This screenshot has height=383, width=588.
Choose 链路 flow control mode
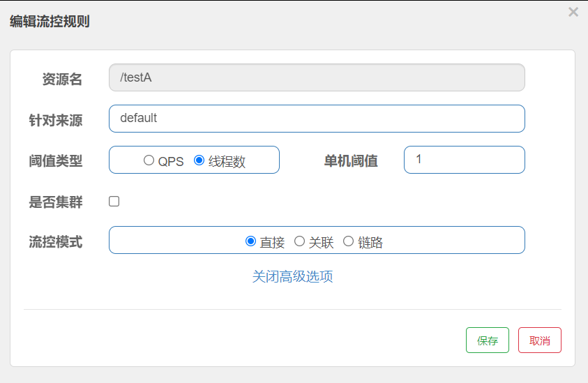348,241
